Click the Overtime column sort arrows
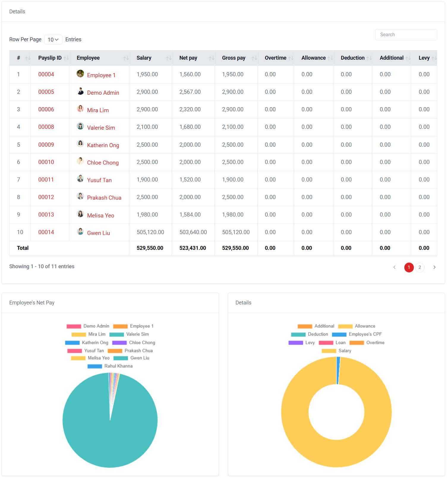Viewport: 448px width, 480px height. point(291,58)
